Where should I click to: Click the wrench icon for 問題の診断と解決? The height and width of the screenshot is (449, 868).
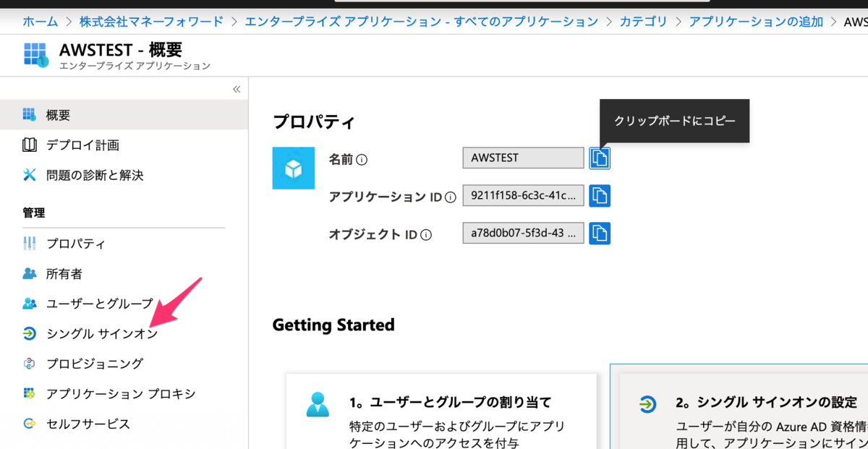coord(30,175)
